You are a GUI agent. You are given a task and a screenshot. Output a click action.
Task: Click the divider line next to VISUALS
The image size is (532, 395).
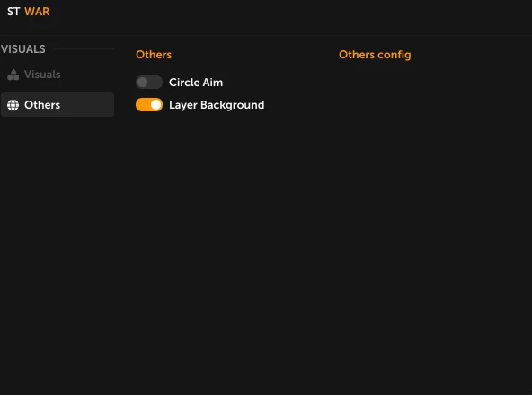[84, 49]
